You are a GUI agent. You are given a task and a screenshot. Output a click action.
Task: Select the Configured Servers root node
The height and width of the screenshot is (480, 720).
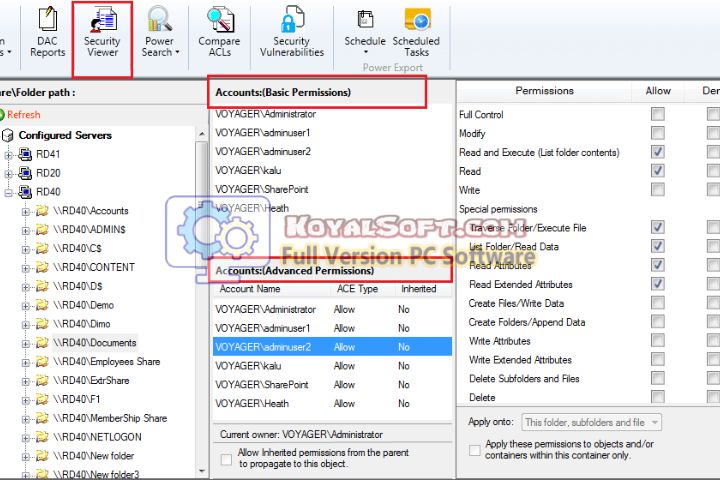click(x=65, y=135)
